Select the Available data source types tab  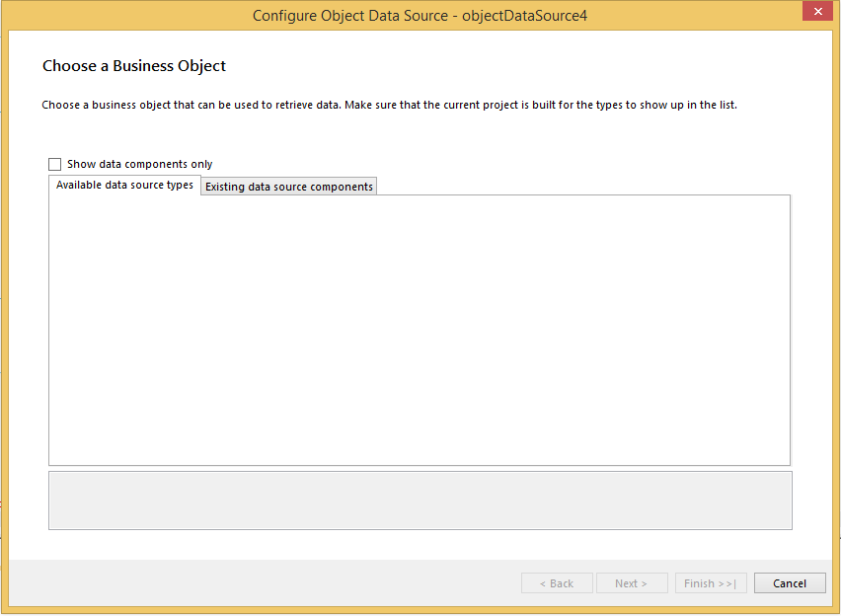124,186
